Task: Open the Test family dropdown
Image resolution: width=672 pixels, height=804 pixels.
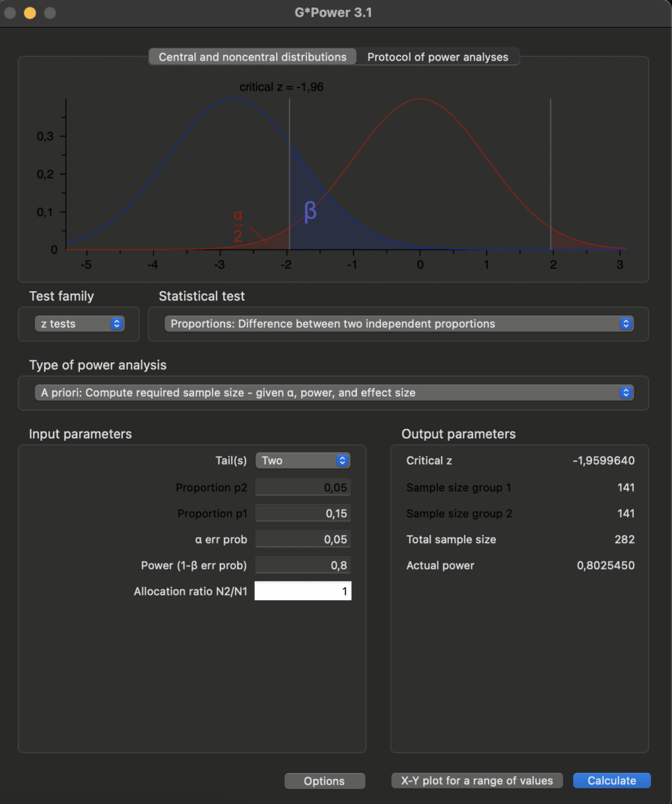Action: (x=79, y=323)
